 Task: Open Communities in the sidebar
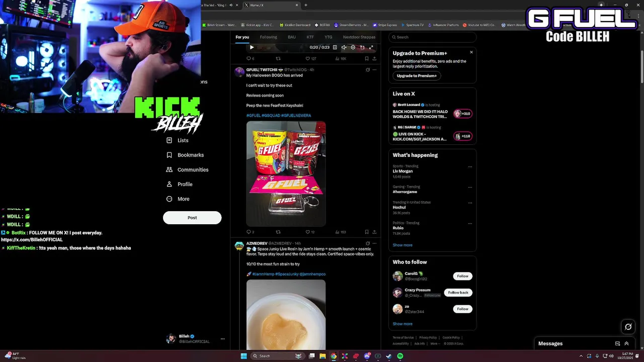[x=187, y=169]
